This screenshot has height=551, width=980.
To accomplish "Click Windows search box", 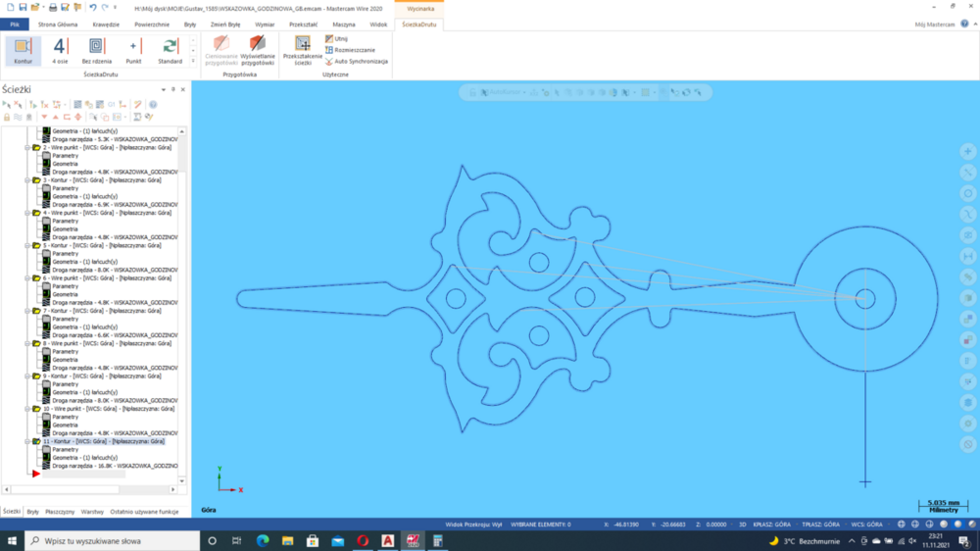I will (x=113, y=541).
